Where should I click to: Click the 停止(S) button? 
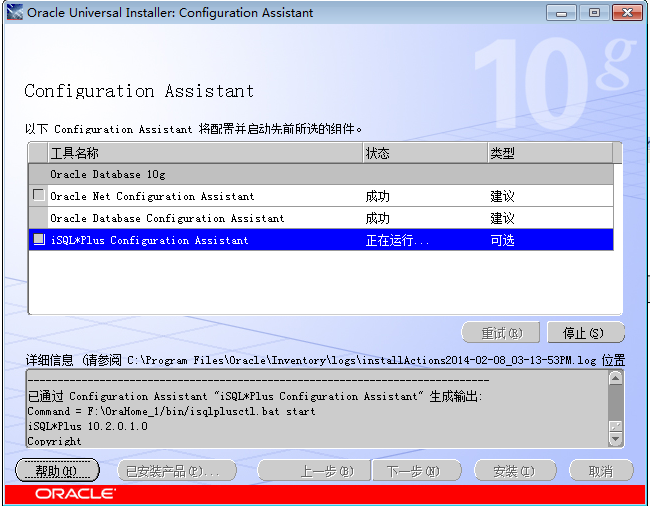(586, 332)
